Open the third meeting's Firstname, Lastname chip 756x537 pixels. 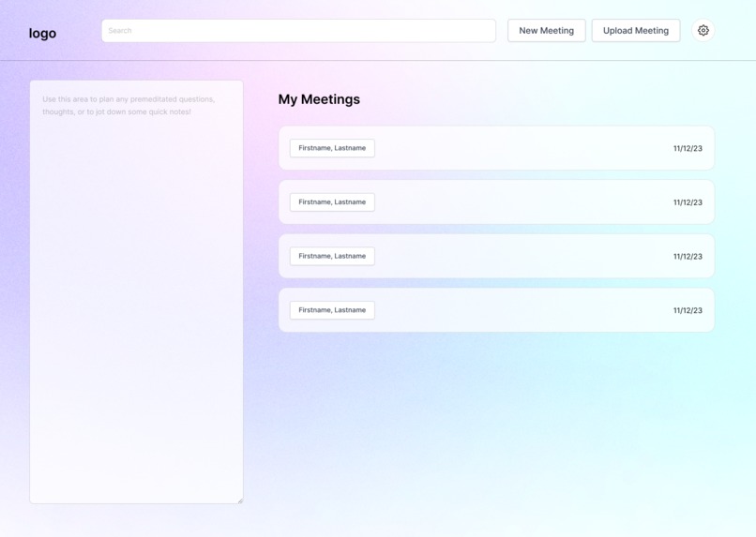tap(332, 256)
